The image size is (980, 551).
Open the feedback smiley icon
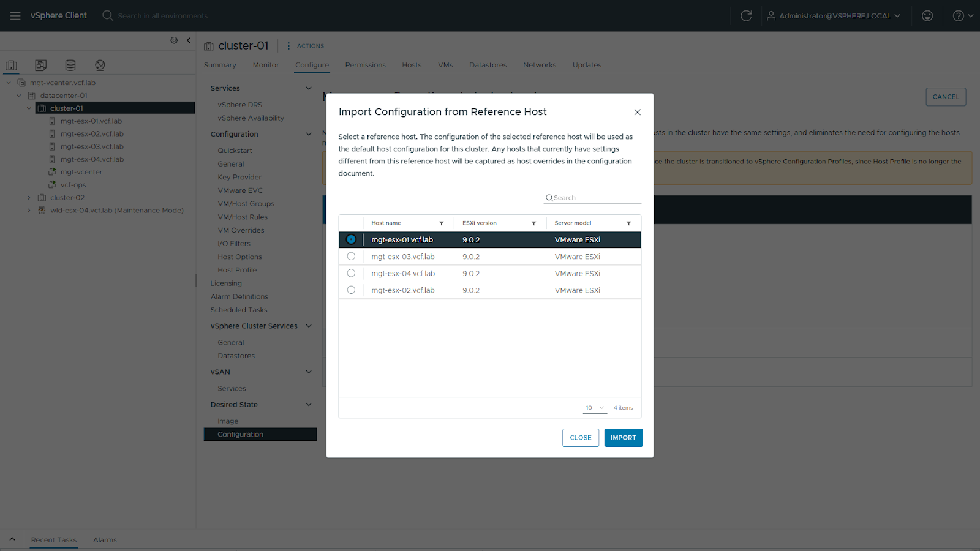coord(927,16)
